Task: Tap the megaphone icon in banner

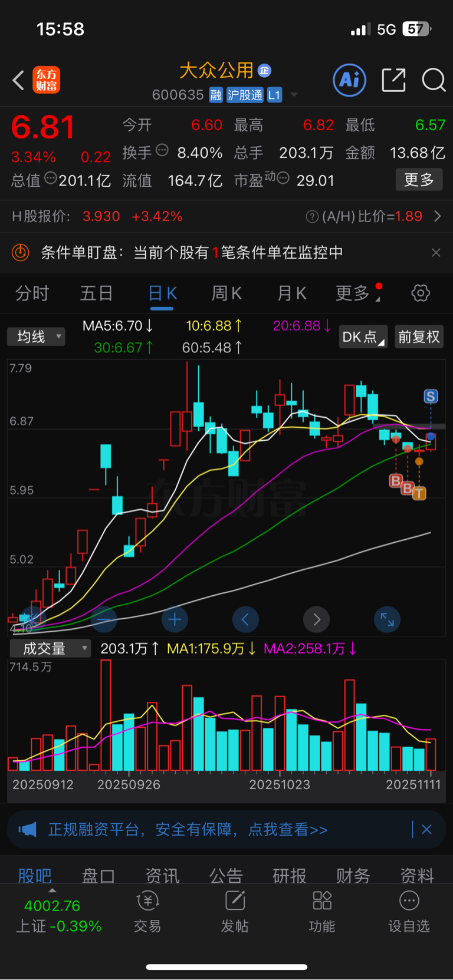Action: pos(27,830)
